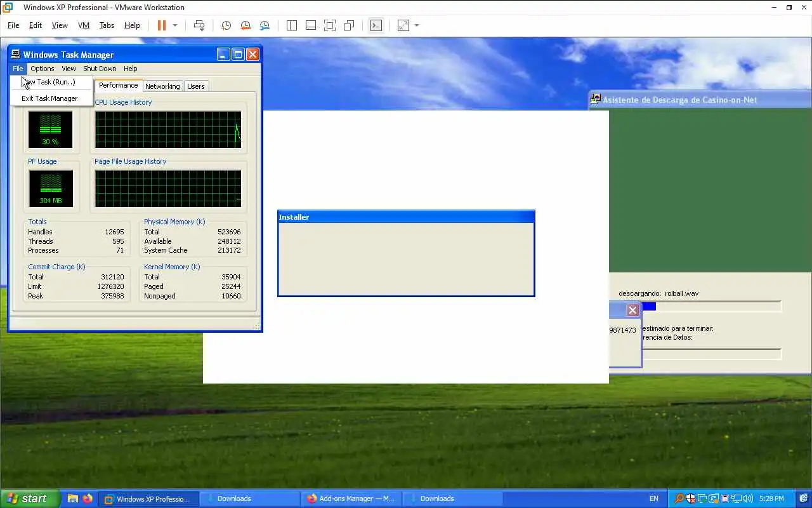Open Task Manager Options menu
This screenshot has height=508, width=812.
pos(43,69)
